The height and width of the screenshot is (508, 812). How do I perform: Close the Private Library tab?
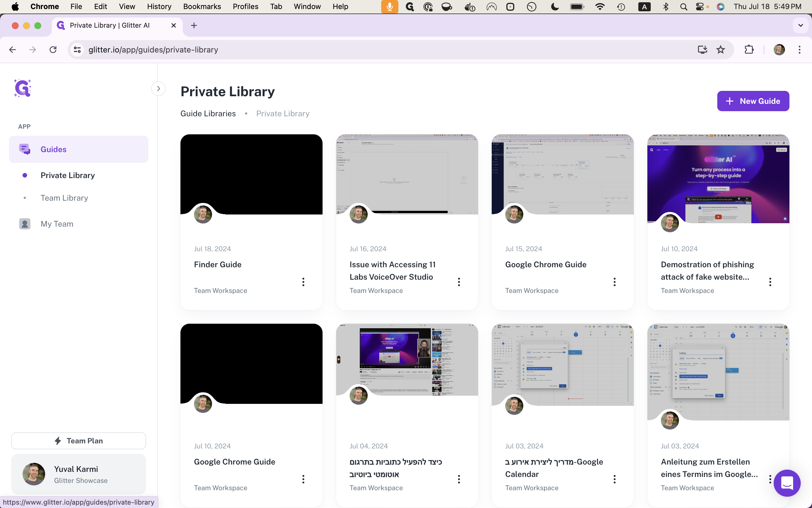point(173,25)
